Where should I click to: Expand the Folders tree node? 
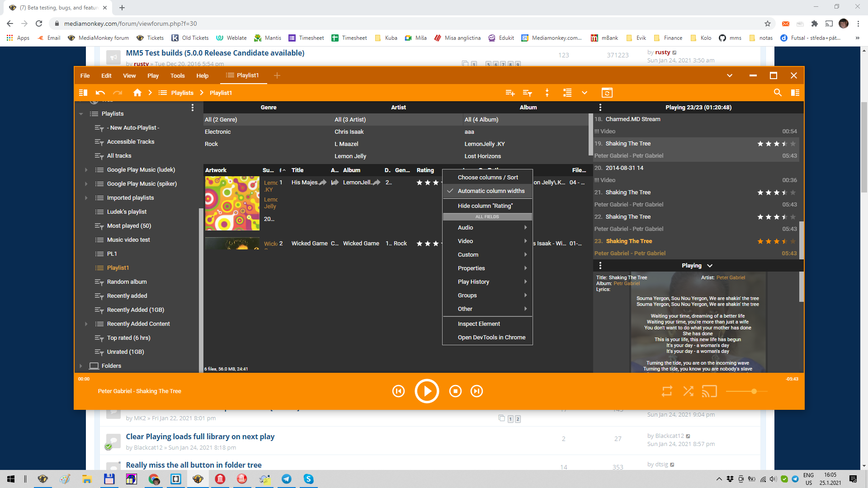click(x=81, y=366)
